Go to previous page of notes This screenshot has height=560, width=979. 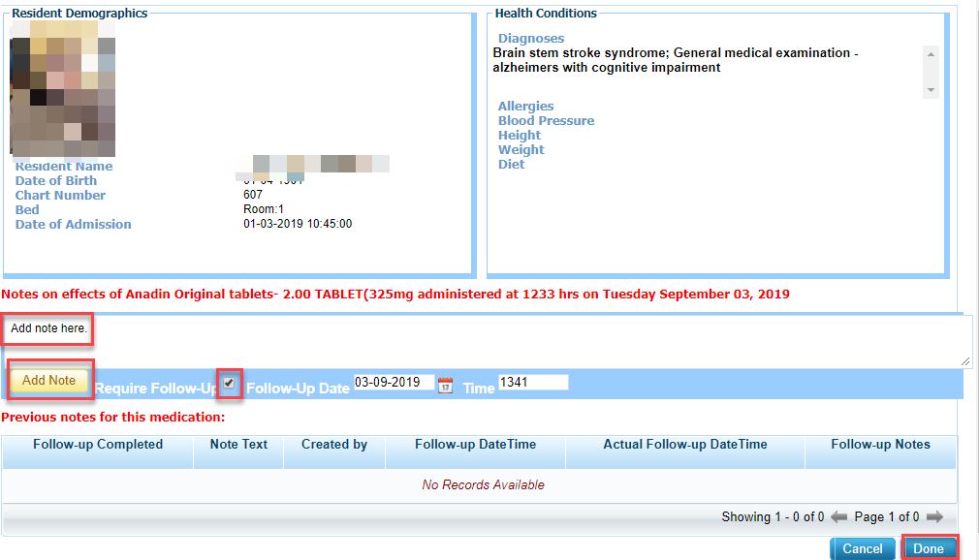[x=839, y=517]
